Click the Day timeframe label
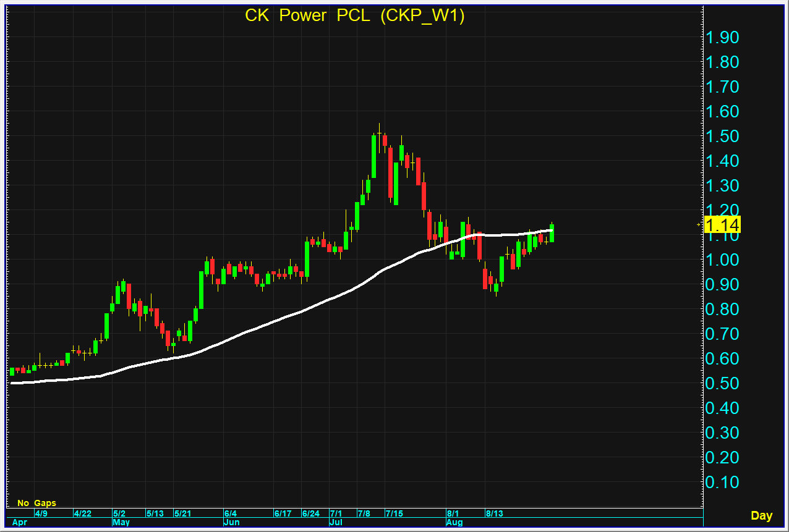 (761, 515)
